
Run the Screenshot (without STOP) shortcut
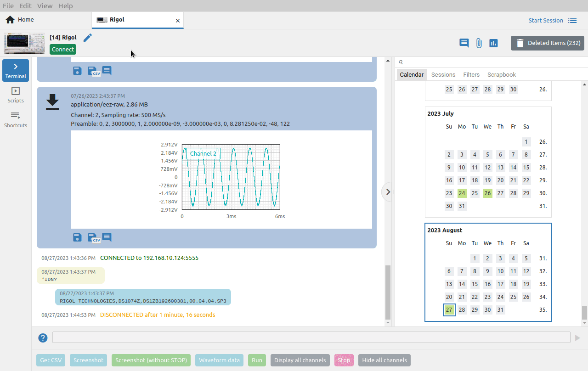(x=151, y=360)
